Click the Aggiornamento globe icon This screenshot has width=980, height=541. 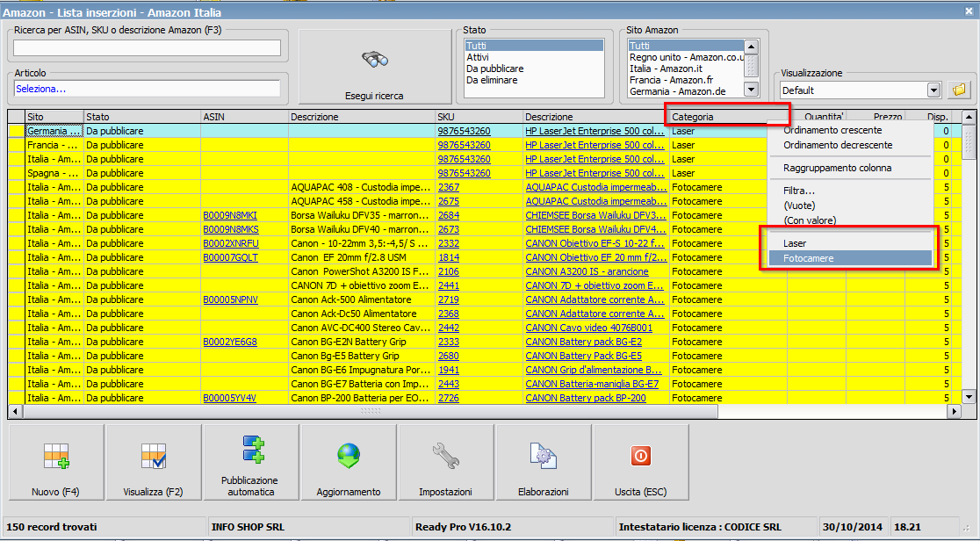pyautogui.click(x=349, y=457)
